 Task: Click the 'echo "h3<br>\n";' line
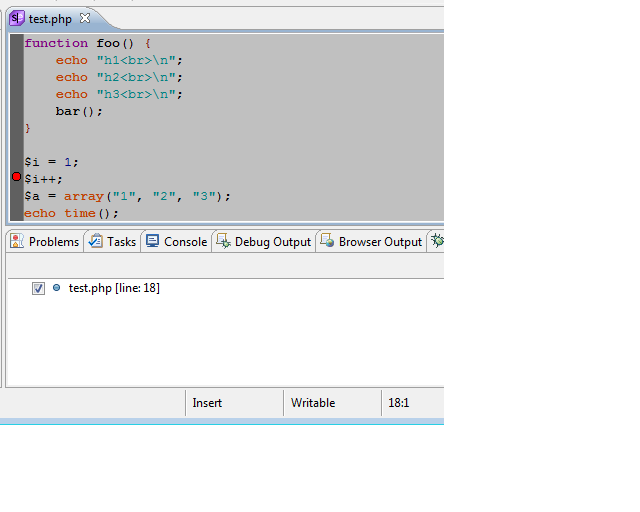119,94
